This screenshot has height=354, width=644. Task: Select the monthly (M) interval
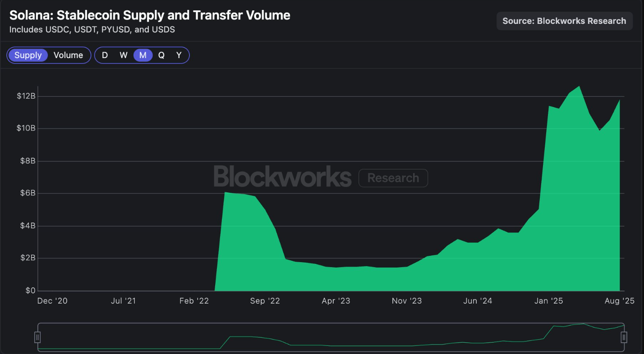(143, 55)
